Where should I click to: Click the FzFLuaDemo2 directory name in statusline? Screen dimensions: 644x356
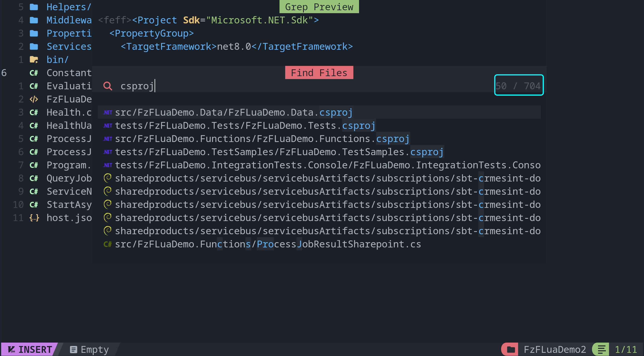coord(555,349)
